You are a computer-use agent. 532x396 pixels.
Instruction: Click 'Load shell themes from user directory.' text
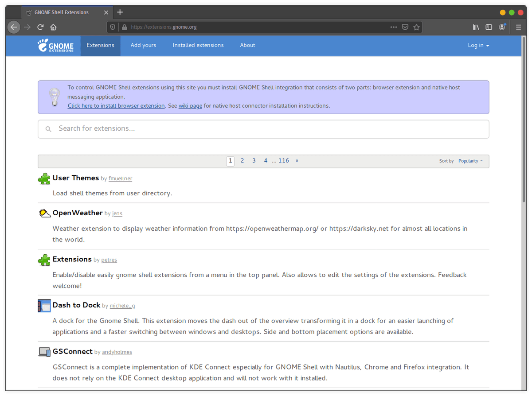click(x=112, y=194)
